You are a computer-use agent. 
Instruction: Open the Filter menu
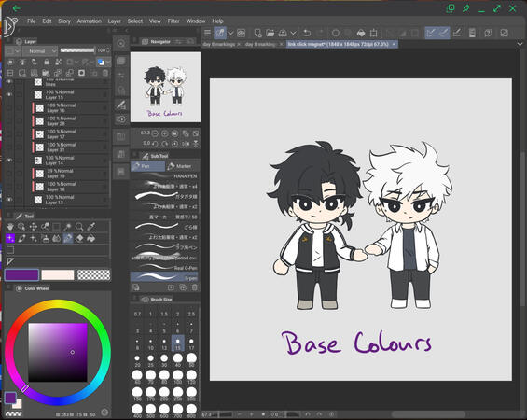173,21
